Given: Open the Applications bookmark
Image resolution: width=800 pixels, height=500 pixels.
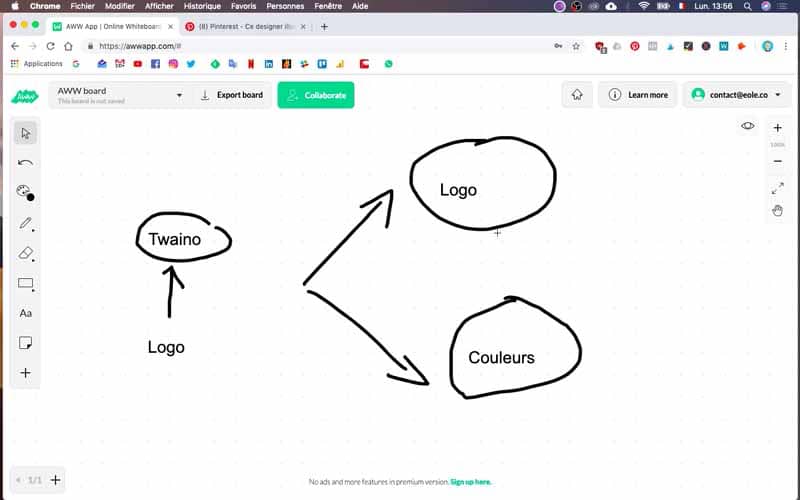Looking at the screenshot, I should (37, 64).
